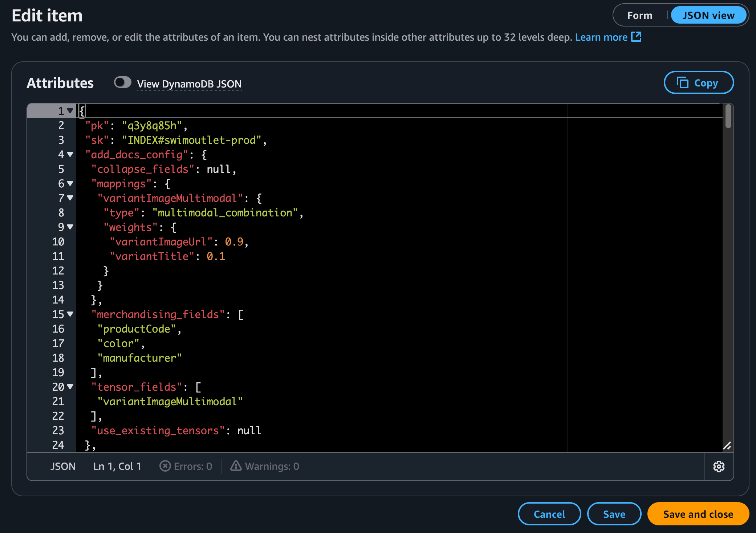Toggle View DynamoDB JSON switch
756x533 pixels.
coord(123,82)
